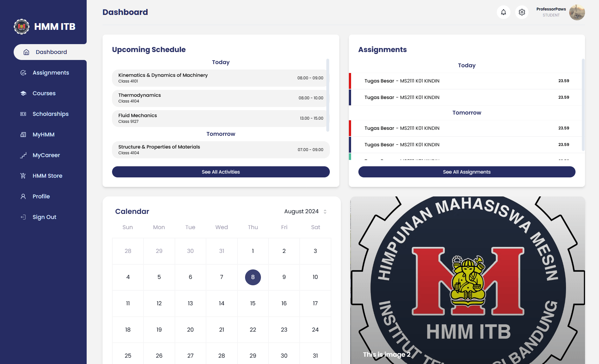Select August 1 in calendar
This screenshot has width=599, height=364.
[x=253, y=251]
